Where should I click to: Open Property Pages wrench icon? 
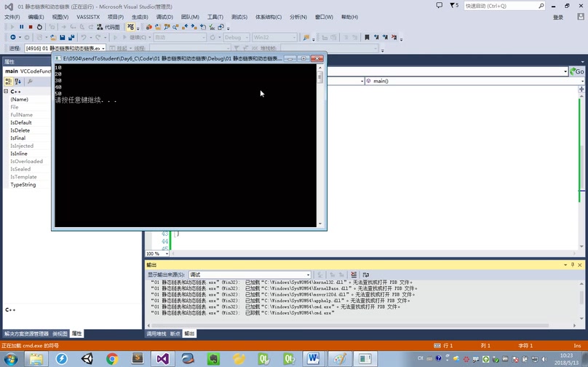tap(30, 82)
